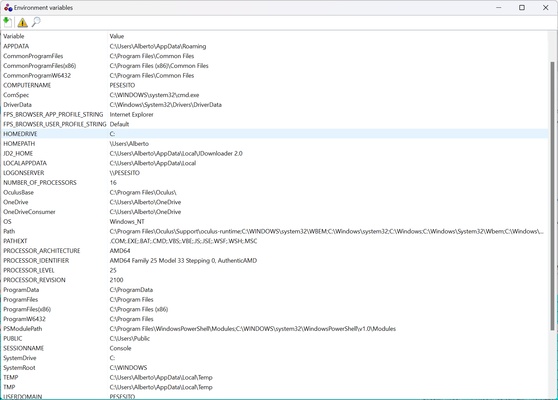The height and width of the screenshot is (400, 558).
Task: Click the Internet Explorer value
Action: 131,114
